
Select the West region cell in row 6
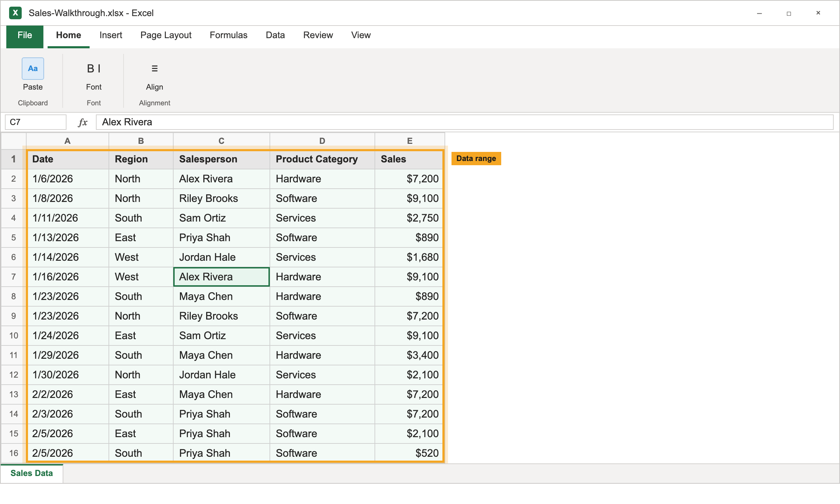141,257
